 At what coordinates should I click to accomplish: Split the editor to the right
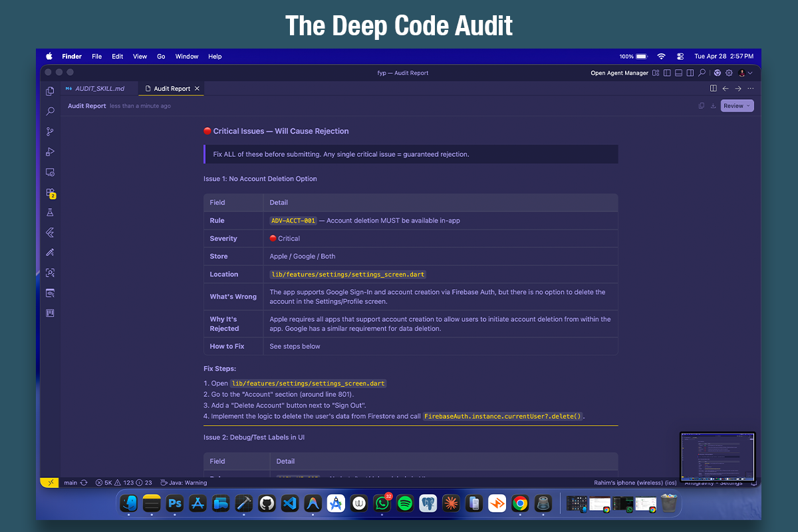[x=714, y=88]
